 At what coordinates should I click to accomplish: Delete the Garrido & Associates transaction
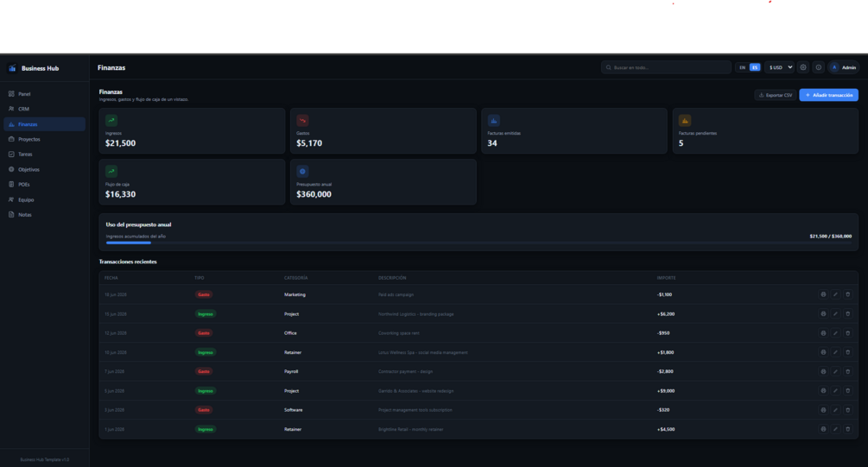[x=847, y=391]
